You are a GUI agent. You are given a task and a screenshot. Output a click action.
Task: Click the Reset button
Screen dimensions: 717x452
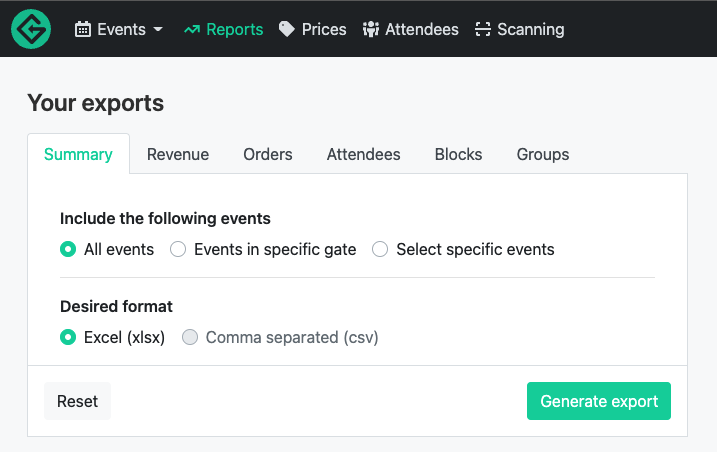pyautogui.click(x=77, y=401)
